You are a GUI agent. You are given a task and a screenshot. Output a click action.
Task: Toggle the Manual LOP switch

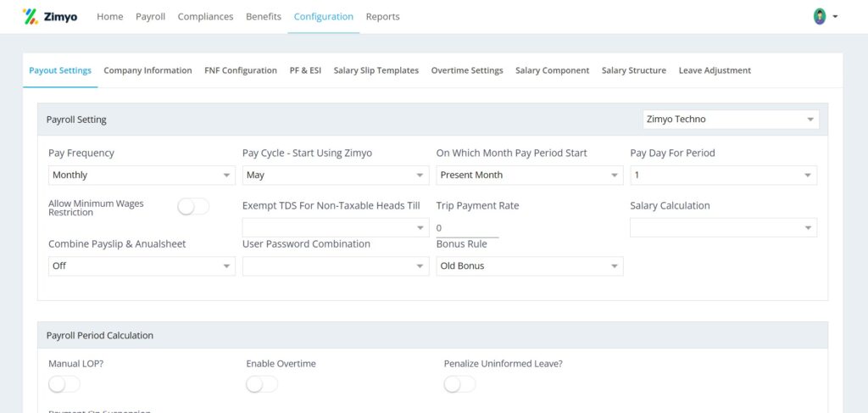click(64, 384)
